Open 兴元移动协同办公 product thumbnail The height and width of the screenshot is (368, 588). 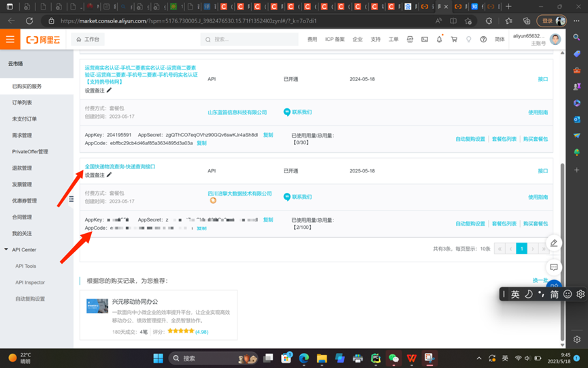pyautogui.click(x=97, y=306)
